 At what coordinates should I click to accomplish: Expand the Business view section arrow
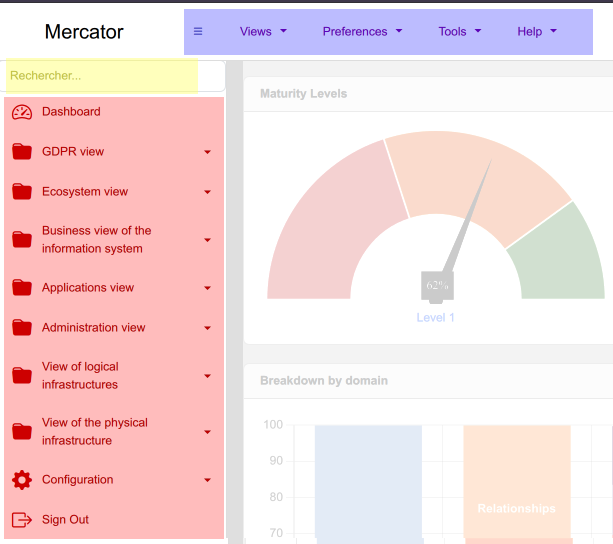(x=207, y=240)
